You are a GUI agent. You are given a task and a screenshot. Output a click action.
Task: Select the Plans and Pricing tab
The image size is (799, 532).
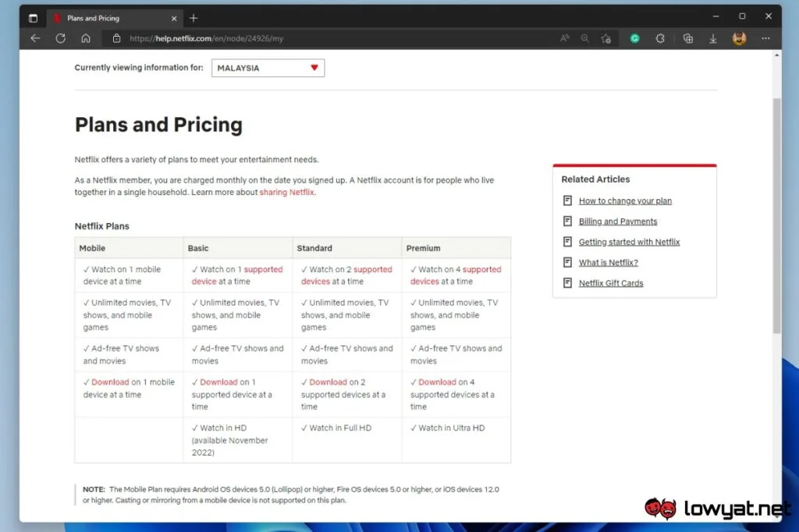(115, 19)
